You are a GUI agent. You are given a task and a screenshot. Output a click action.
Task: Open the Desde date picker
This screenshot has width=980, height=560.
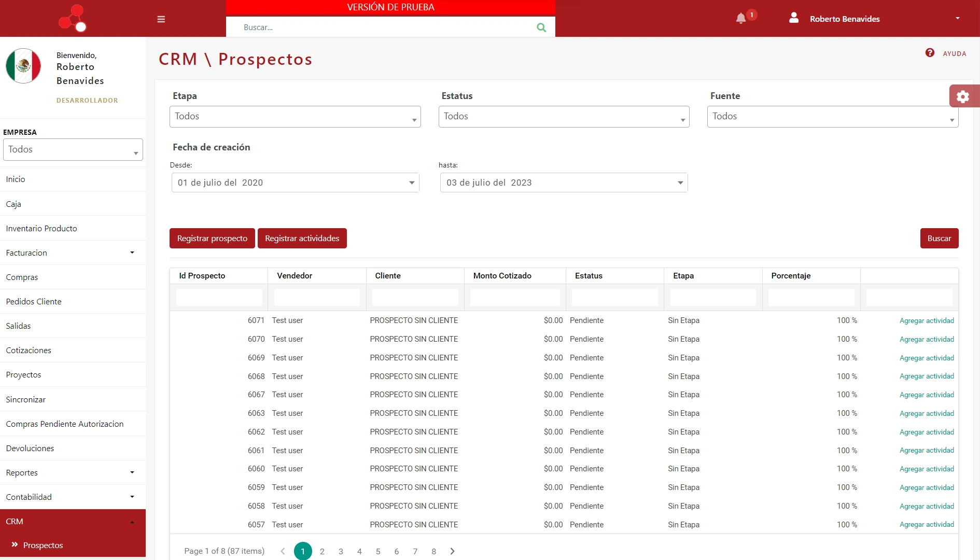[x=295, y=183]
